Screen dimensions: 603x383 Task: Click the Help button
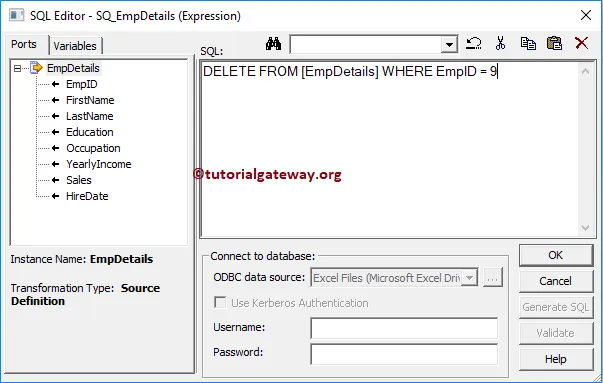click(555, 359)
